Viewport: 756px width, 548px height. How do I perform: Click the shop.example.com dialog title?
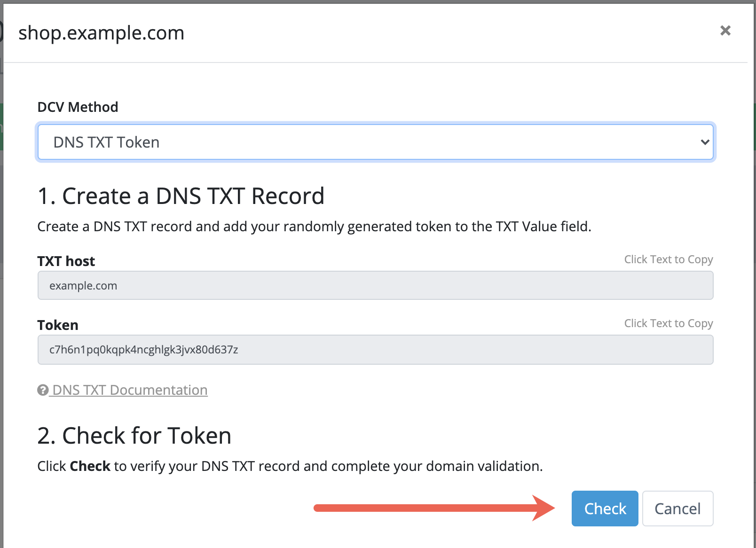[x=101, y=33]
